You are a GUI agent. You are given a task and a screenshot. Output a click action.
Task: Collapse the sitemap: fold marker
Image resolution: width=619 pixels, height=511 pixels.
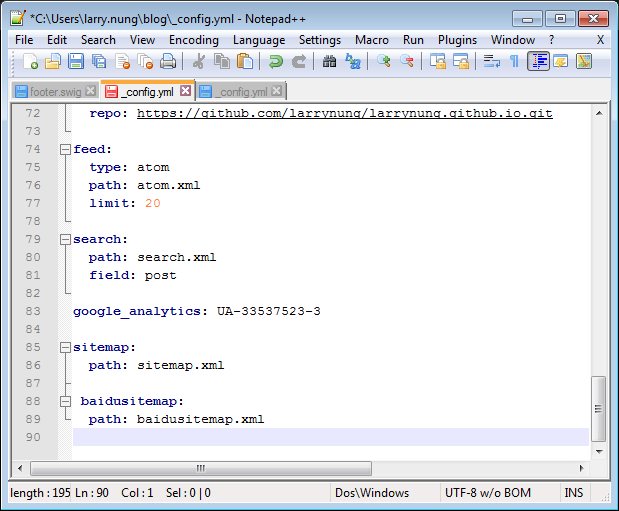tap(65, 348)
